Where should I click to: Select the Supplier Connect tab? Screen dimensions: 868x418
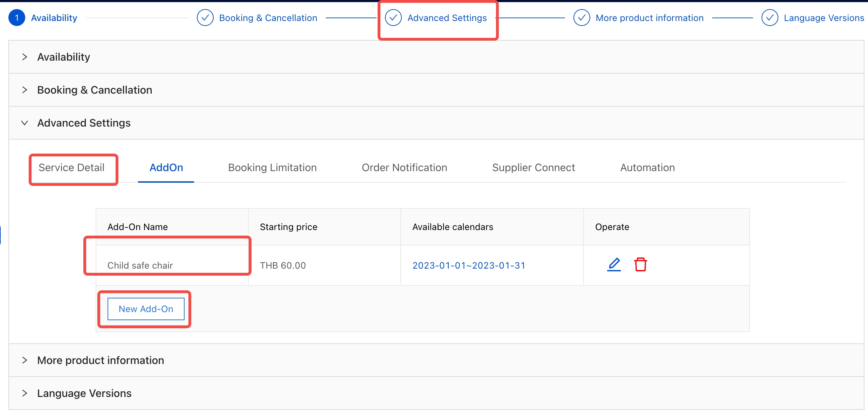click(533, 168)
